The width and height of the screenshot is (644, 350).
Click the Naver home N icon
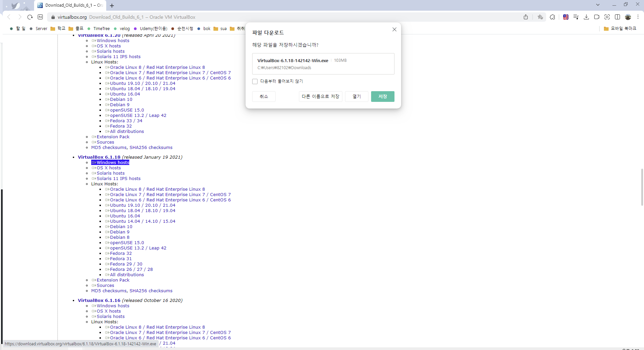coord(40,17)
